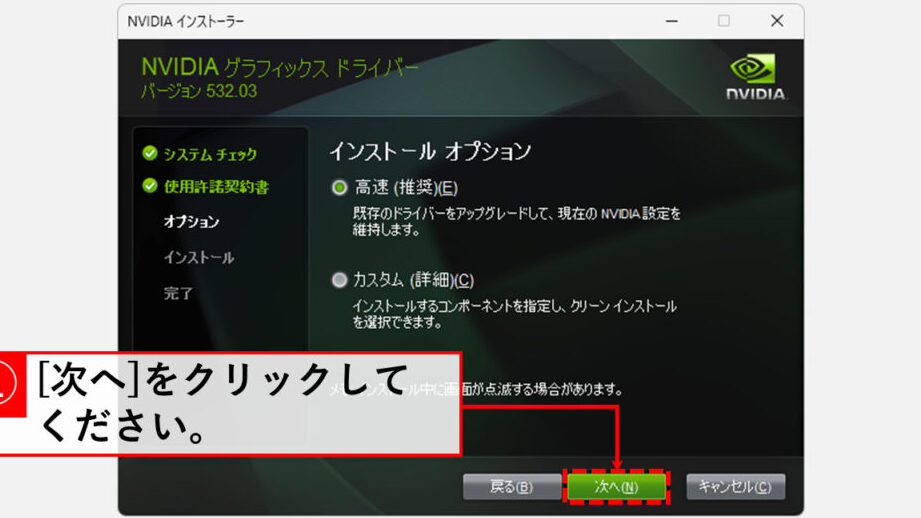The height and width of the screenshot is (518, 921).
Task: Select the 高速 (推奨) radio button
Action: coord(339,188)
